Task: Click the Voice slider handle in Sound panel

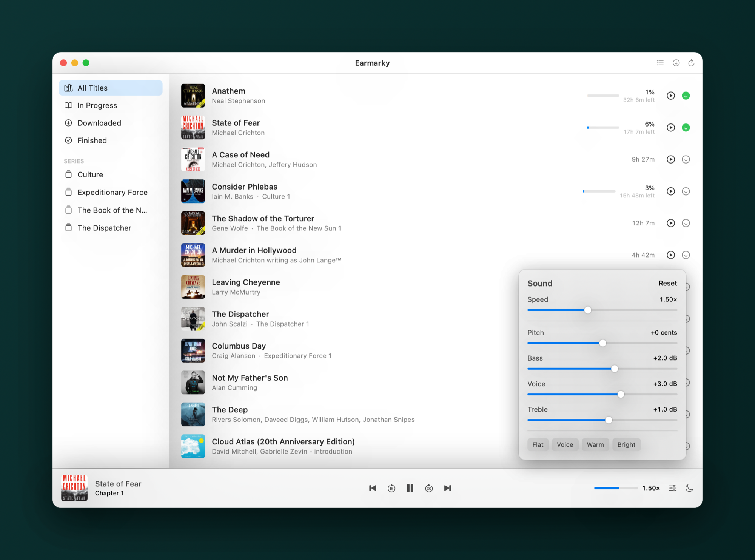Action: (x=621, y=394)
